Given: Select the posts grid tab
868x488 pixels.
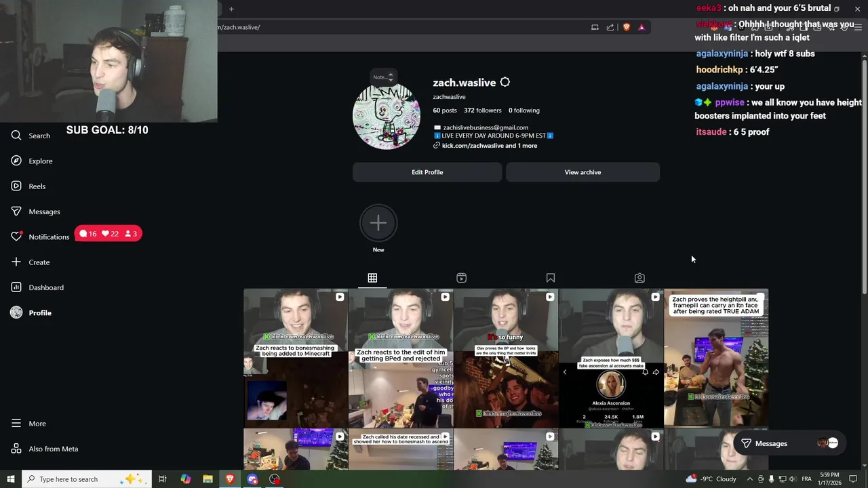Looking at the screenshot, I should pos(372,278).
